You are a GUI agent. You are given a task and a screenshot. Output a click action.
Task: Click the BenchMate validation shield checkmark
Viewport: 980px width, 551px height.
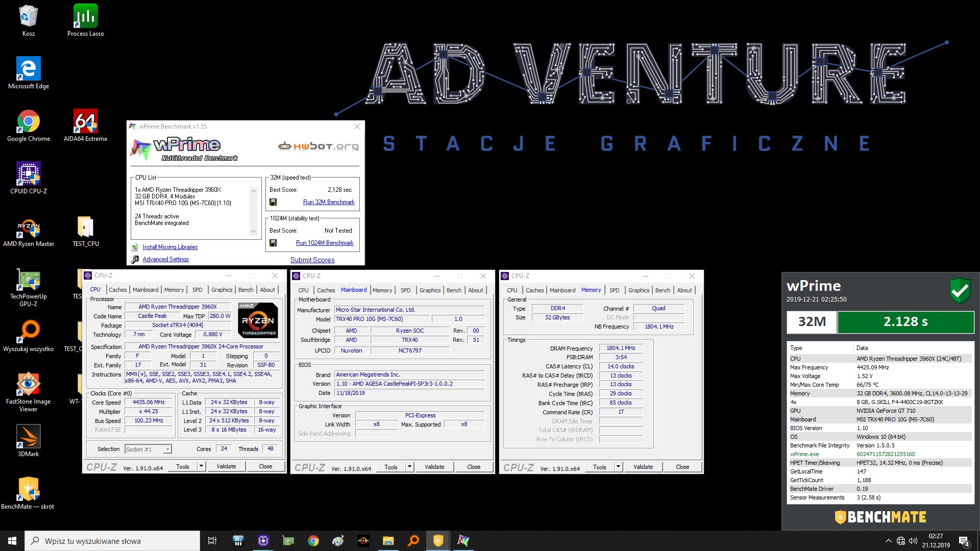pyautogui.click(x=960, y=291)
